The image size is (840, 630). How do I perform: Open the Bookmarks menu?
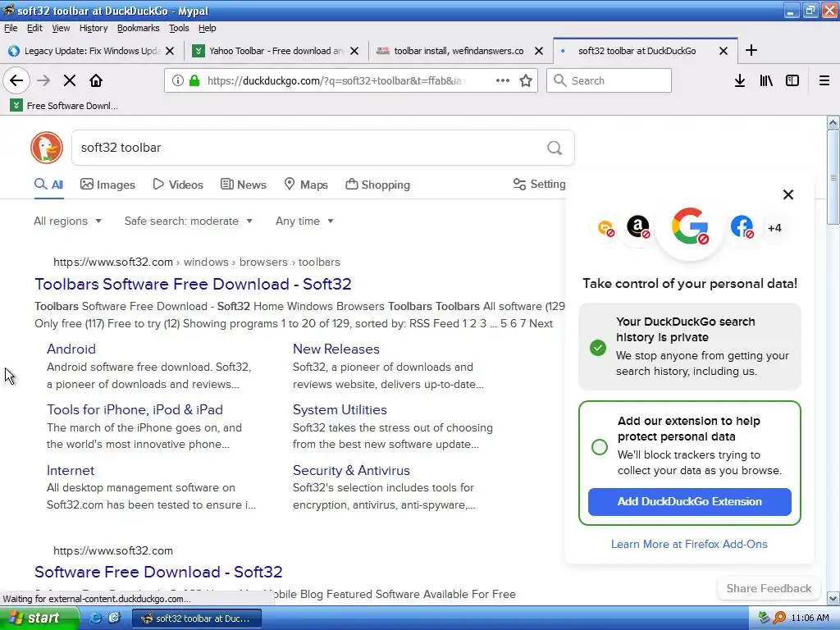coord(138,28)
